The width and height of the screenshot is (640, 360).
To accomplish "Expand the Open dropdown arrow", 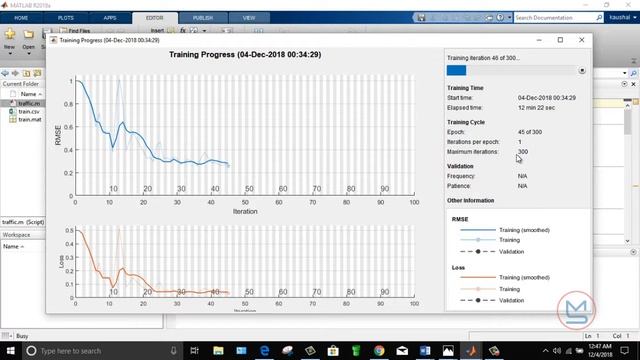I will (x=28, y=53).
